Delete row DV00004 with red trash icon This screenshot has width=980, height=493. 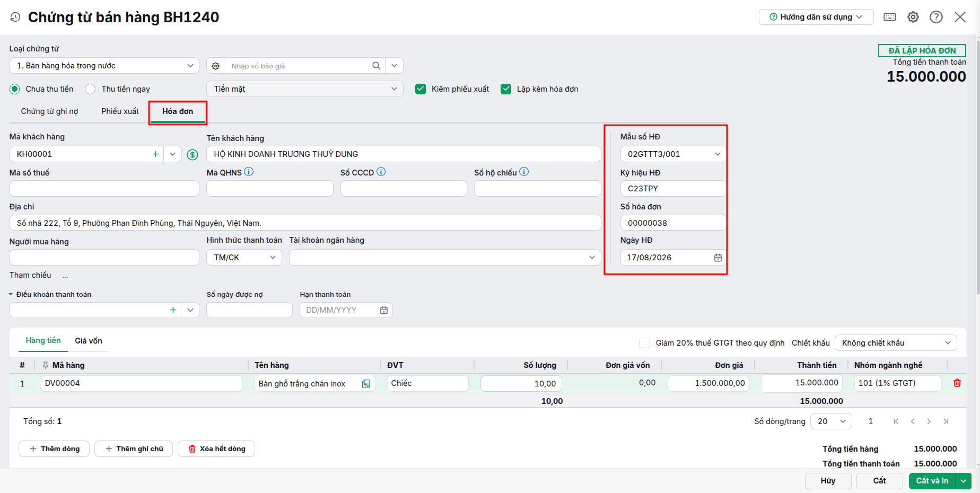[x=957, y=383]
